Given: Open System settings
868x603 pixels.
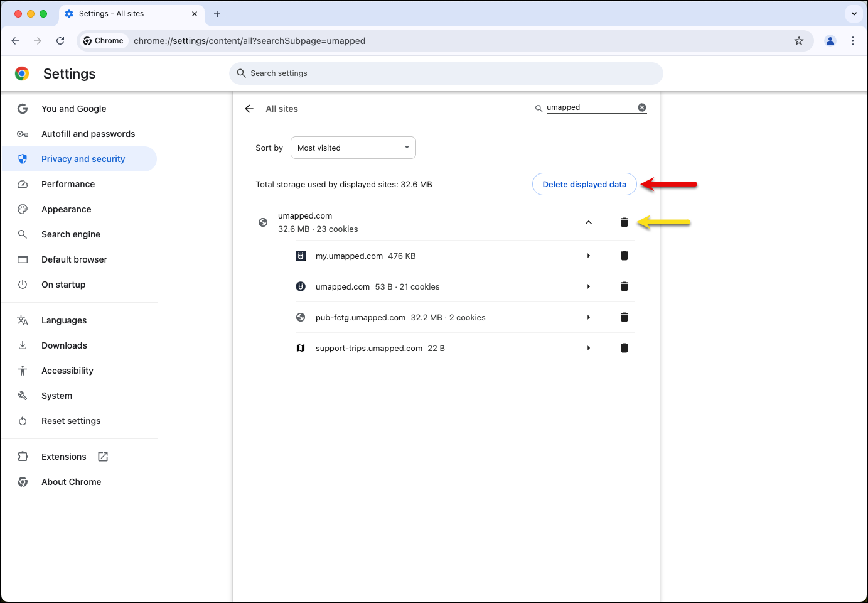Looking at the screenshot, I should [x=79, y=396].
